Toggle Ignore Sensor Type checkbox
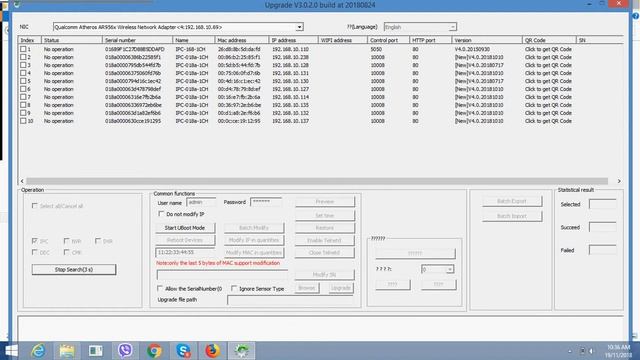This screenshot has height=360, width=640. [234, 288]
